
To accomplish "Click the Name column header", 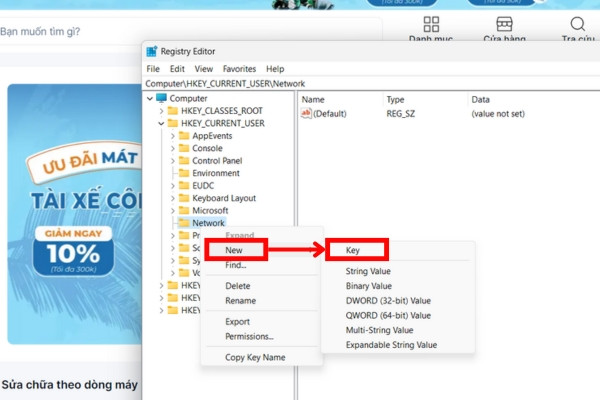I will pos(313,100).
